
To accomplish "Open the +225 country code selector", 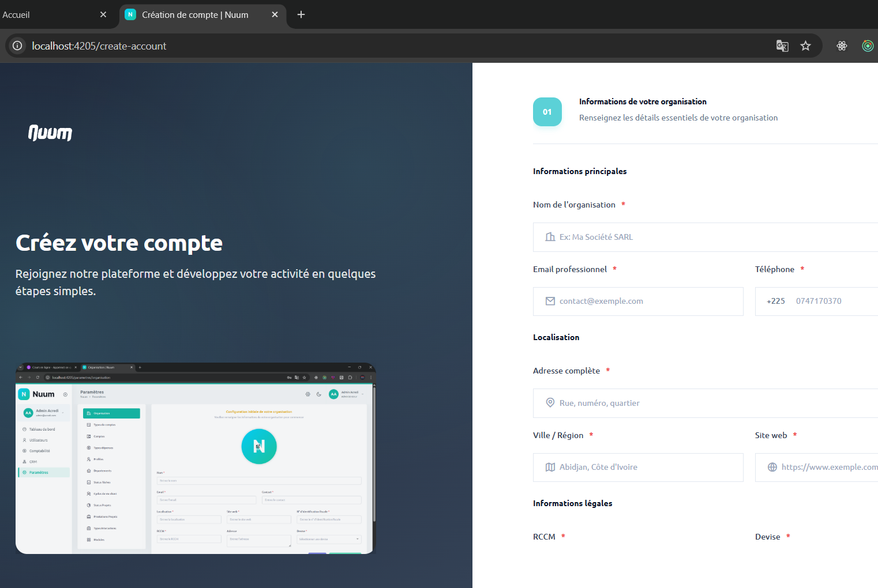I will pos(775,301).
